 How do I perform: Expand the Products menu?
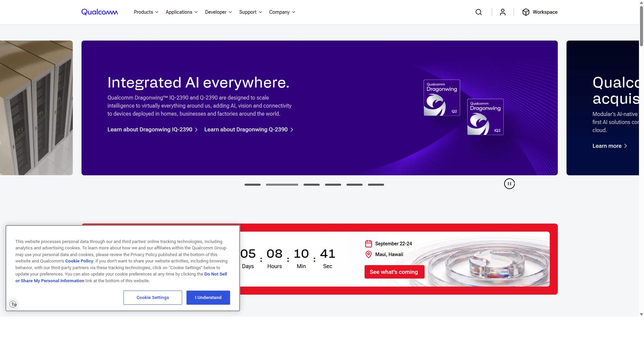146,12
